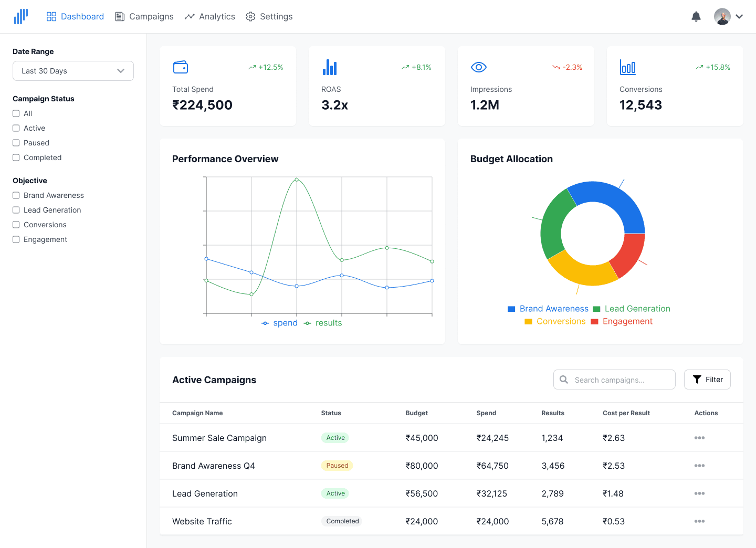The image size is (756, 548).
Task: Expand the user profile menu chevron
Action: 739,17
